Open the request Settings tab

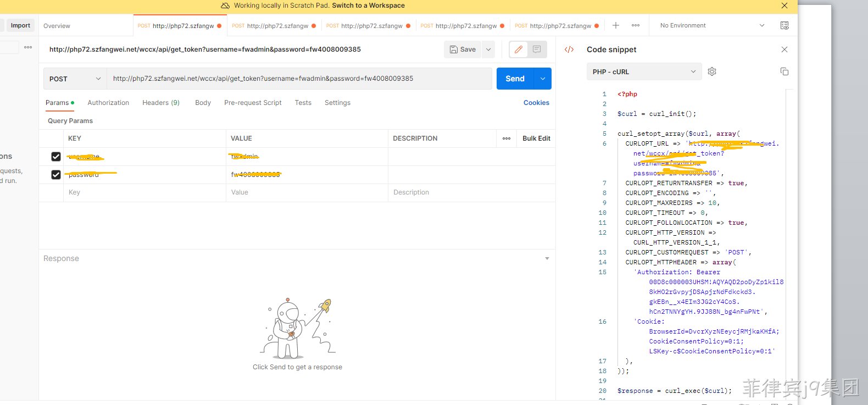pos(337,103)
